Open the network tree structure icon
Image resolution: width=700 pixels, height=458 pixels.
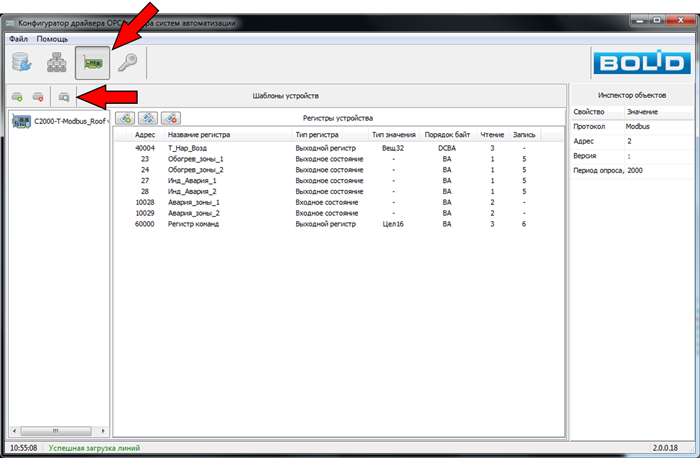[x=56, y=63]
